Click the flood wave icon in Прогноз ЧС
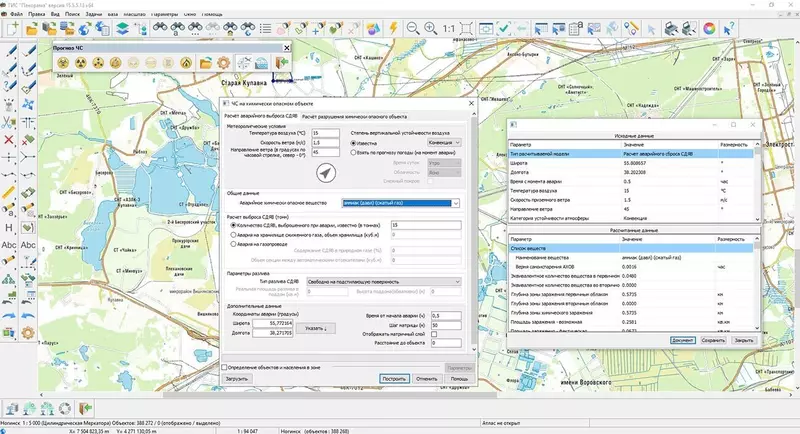The height and width of the screenshot is (434, 800). pos(262,63)
